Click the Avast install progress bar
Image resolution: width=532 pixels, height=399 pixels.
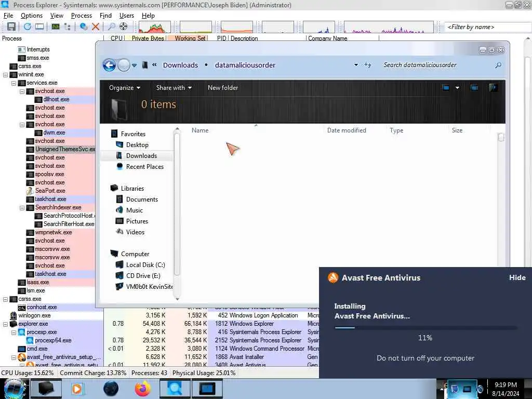coord(425,328)
